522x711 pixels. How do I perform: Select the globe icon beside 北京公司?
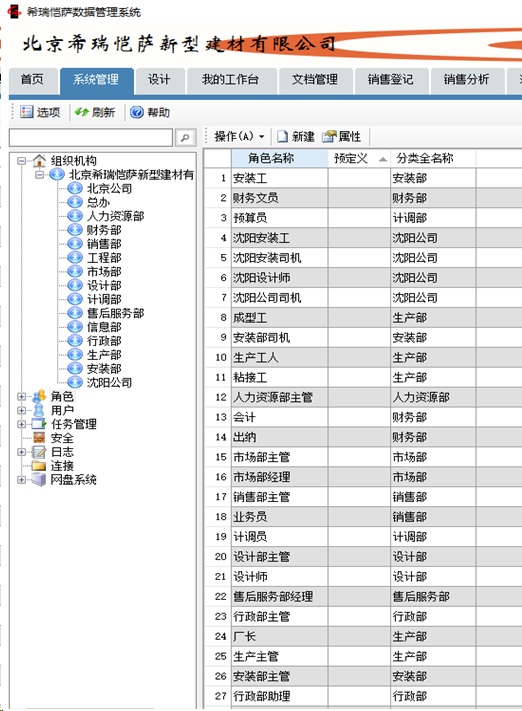(x=75, y=188)
